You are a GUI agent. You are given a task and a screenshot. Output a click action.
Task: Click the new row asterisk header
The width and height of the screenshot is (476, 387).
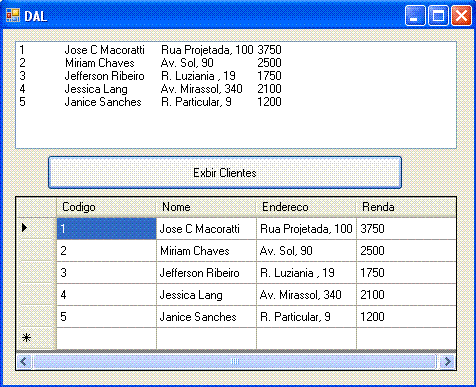point(36,338)
